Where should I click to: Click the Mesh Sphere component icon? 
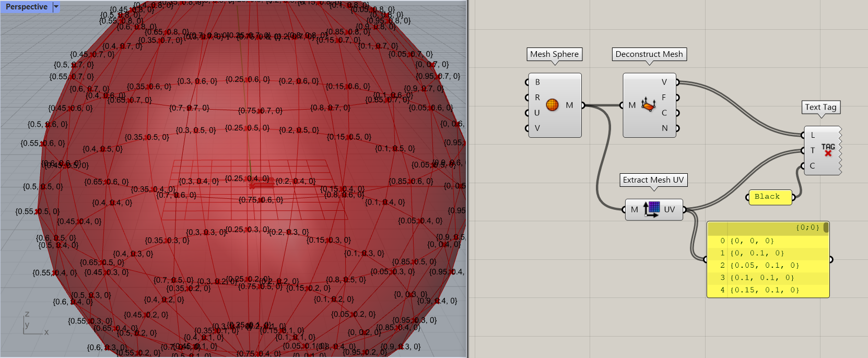552,105
